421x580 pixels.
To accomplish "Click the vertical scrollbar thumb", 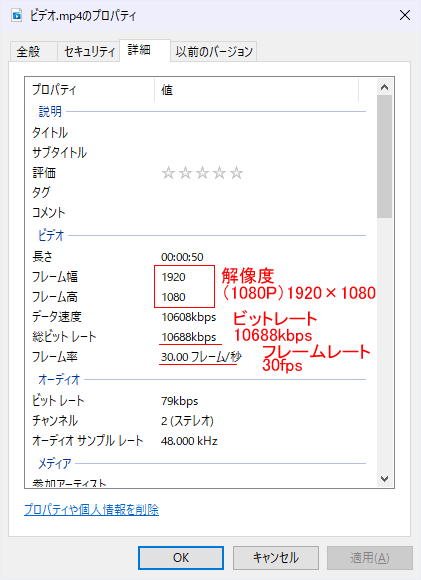I will (x=384, y=156).
